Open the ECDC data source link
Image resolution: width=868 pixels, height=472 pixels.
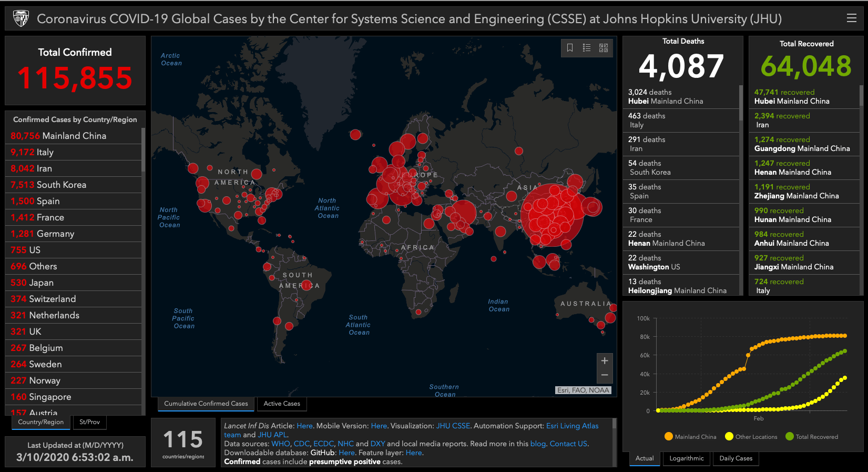(x=323, y=444)
